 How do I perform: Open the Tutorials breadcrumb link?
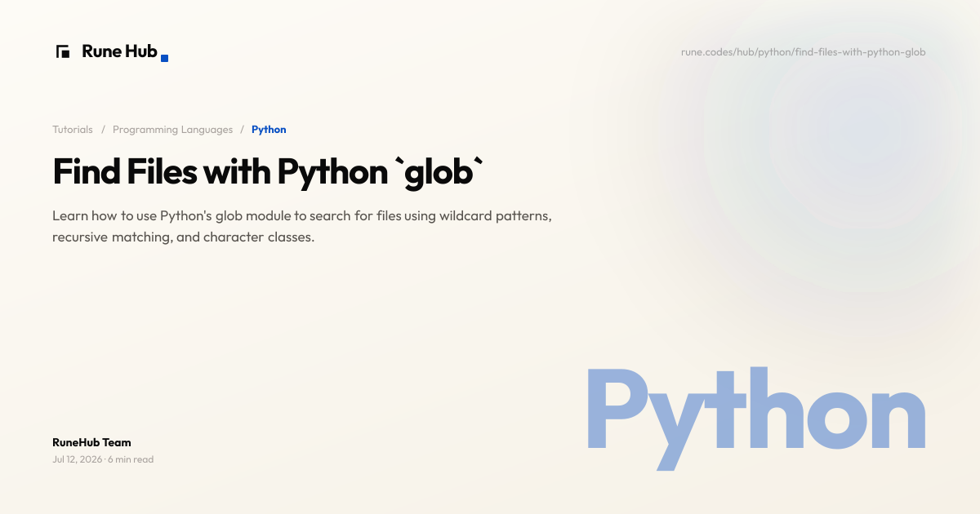(73, 130)
